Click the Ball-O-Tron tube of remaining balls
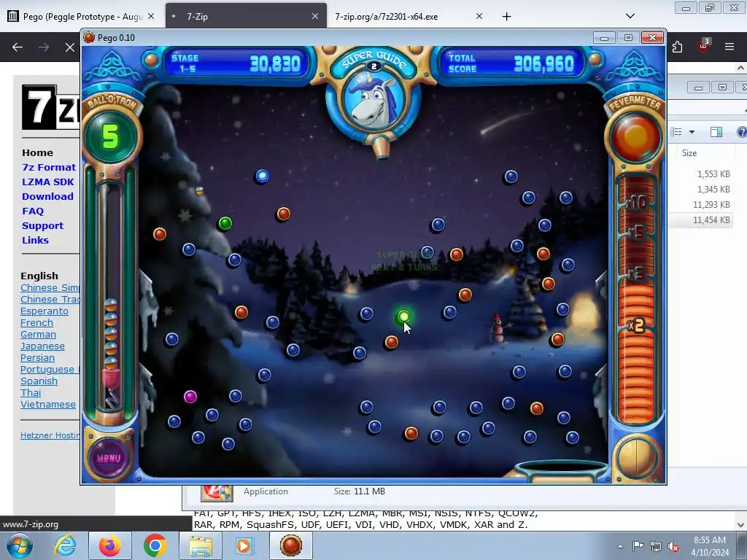This screenshot has height=560, width=747. [x=111, y=295]
